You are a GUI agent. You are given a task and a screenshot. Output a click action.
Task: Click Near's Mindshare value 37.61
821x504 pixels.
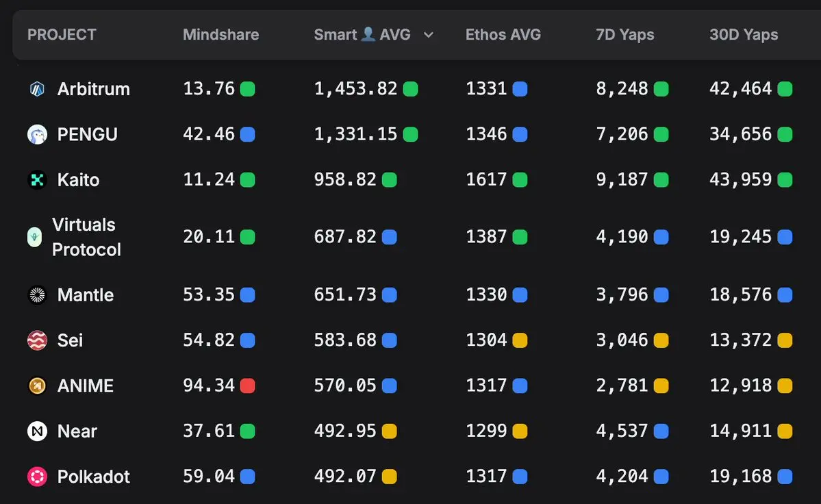(x=208, y=431)
